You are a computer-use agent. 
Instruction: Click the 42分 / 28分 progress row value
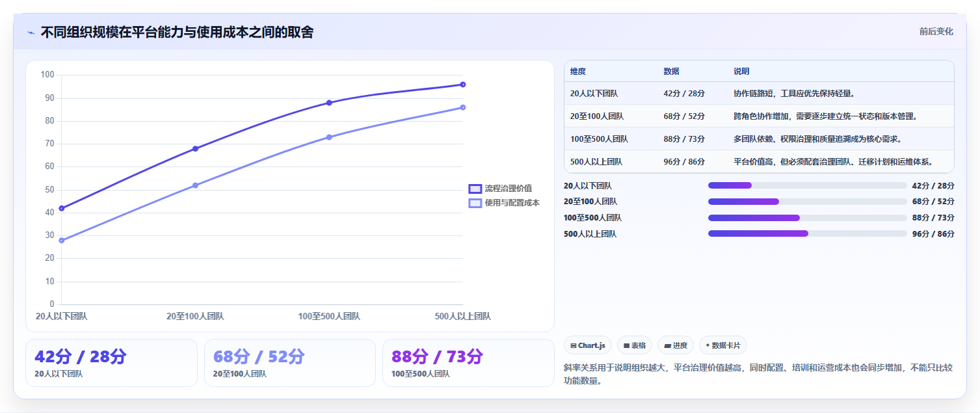point(933,186)
